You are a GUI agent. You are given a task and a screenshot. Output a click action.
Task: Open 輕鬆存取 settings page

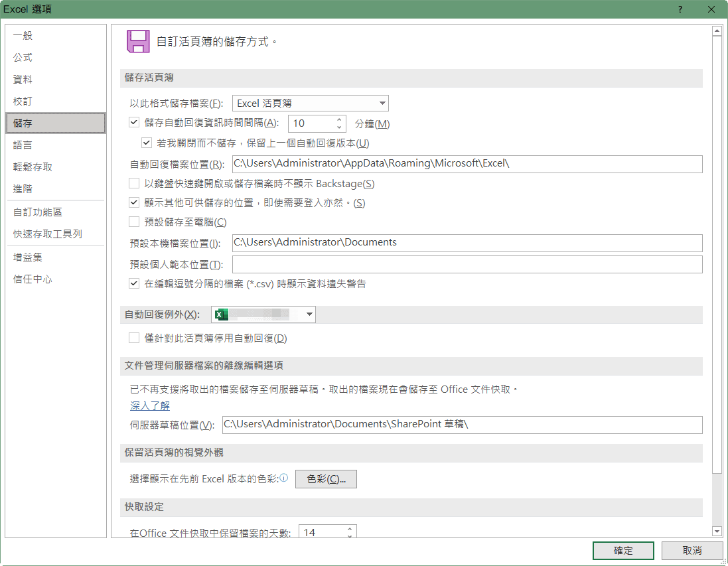55,167
